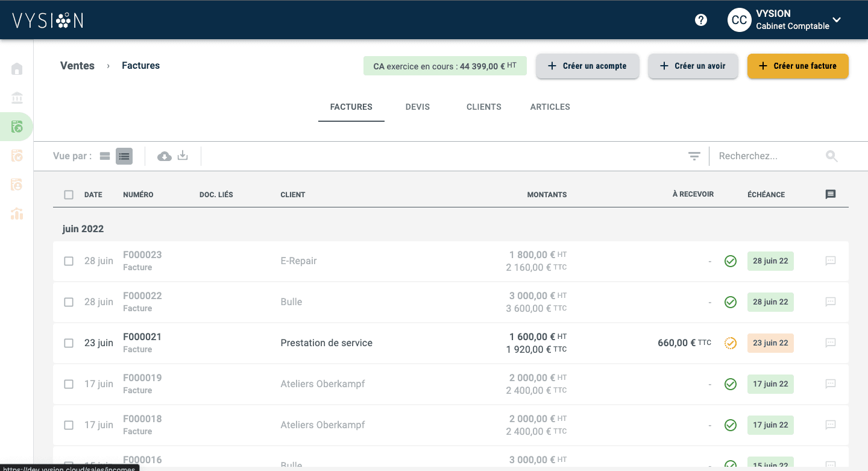868x471 pixels.
Task: Open invoice number F000021
Action: point(142,337)
